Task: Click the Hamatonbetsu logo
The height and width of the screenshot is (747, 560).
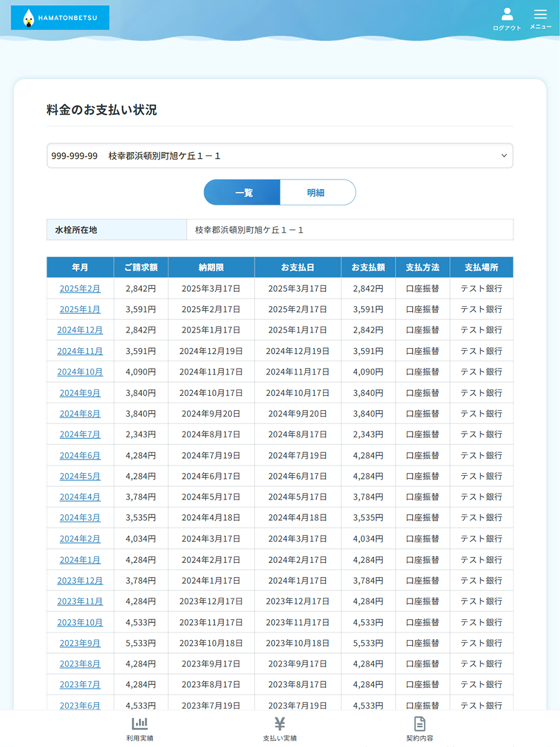Action: tap(60, 18)
